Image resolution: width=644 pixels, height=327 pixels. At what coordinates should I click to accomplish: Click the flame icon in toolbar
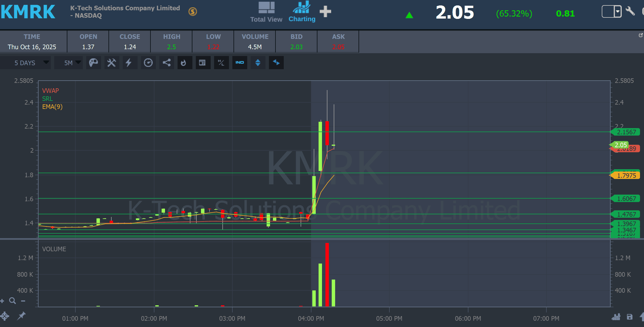[x=184, y=63]
